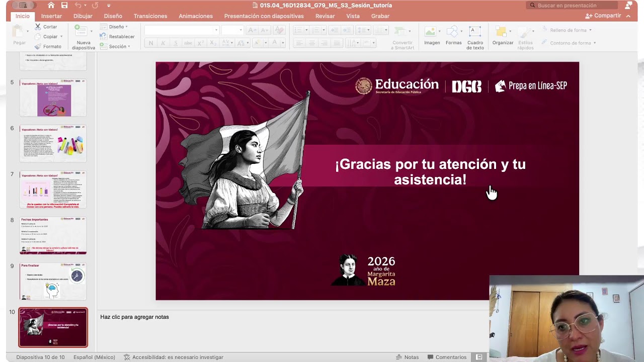Viewport: 644px width, 362px height.
Task: Center align text in paragraph group
Action: click(x=312, y=43)
